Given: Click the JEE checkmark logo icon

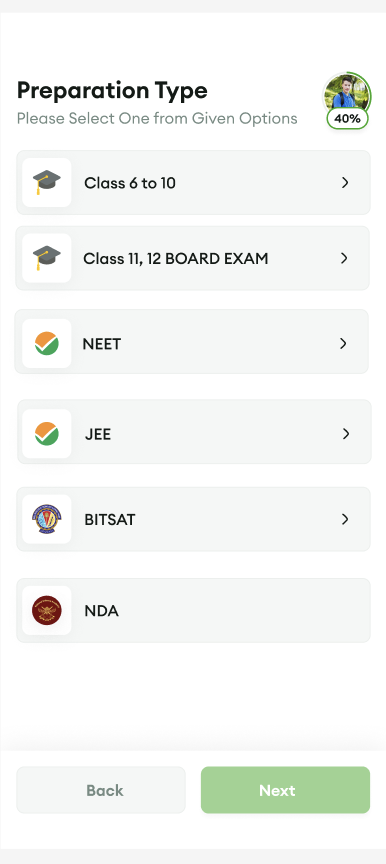Looking at the screenshot, I should 47,434.
